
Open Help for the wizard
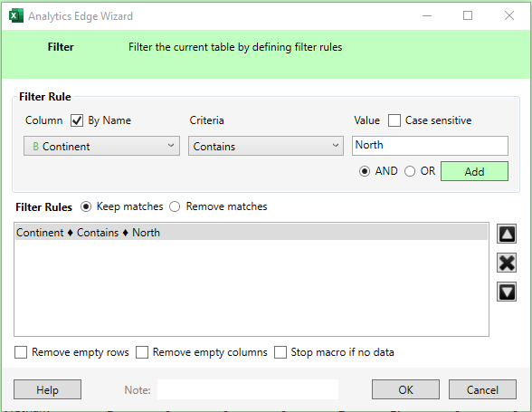pos(47,389)
